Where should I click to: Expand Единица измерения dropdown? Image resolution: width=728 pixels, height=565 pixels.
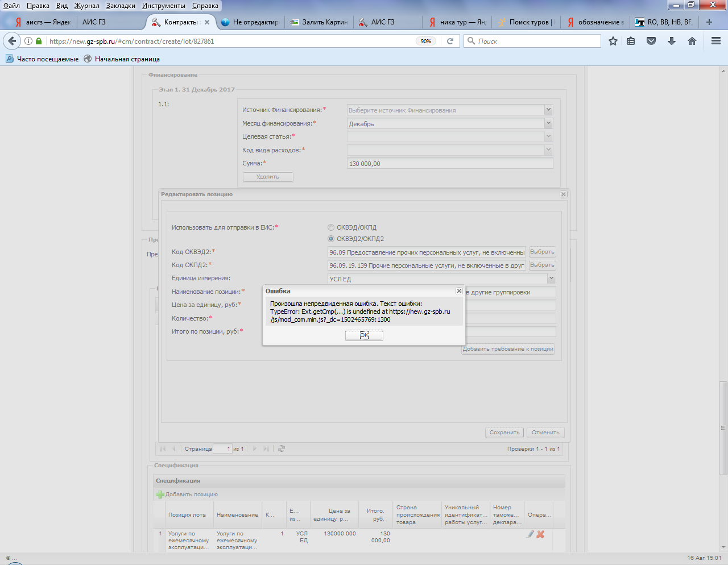(x=551, y=279)
